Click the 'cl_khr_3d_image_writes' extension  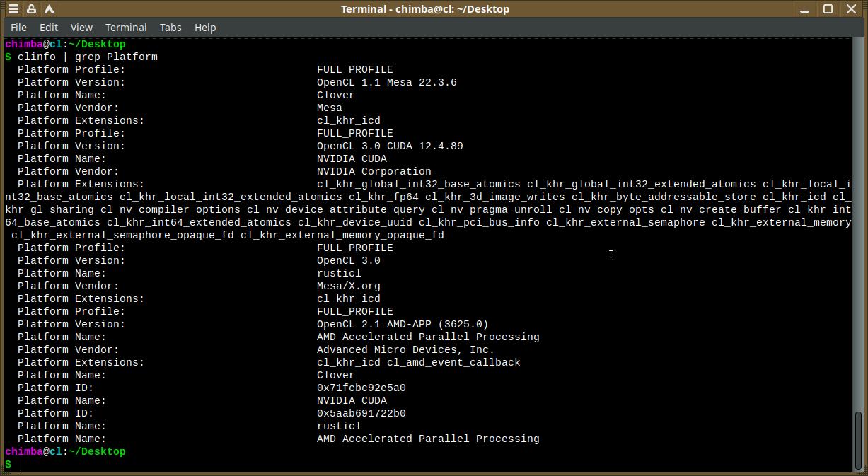495,197
